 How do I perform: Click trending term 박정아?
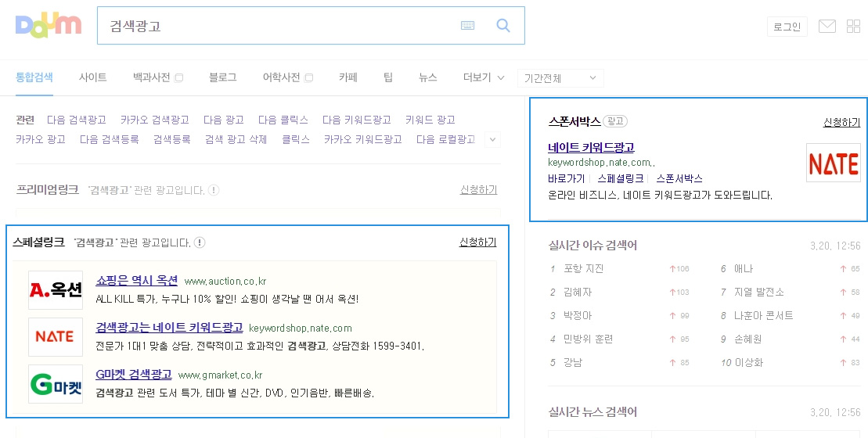pyautogui.click(x=578, y=315)
